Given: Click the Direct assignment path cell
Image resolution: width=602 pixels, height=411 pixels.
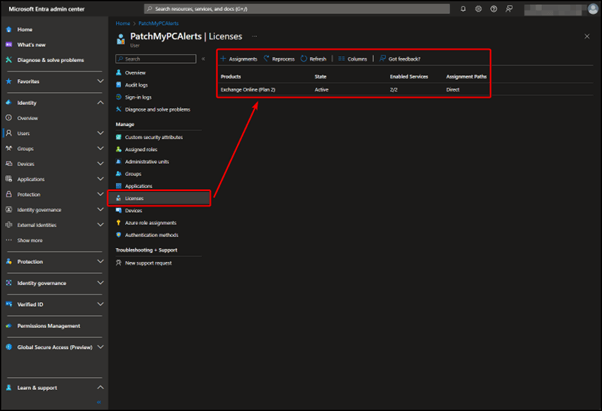Looking at the screenshot, I should [453, 90].
